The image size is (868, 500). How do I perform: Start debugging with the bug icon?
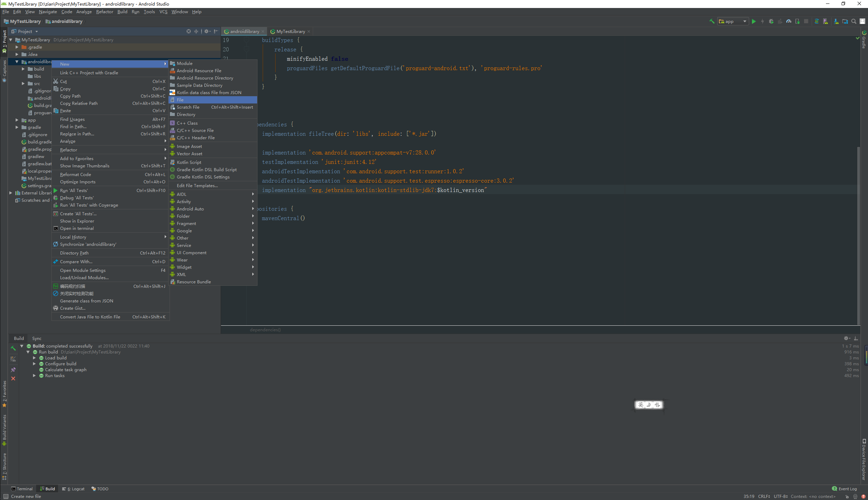click(x=771, y=21)
